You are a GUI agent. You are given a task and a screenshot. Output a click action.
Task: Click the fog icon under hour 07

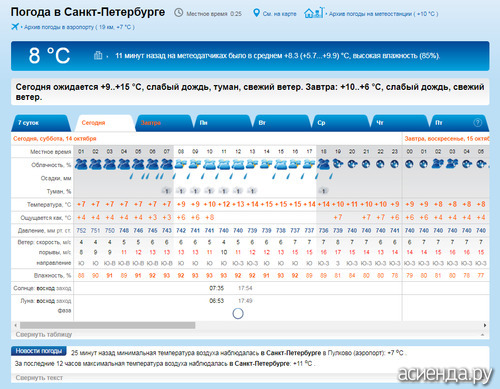click(167, 191)
